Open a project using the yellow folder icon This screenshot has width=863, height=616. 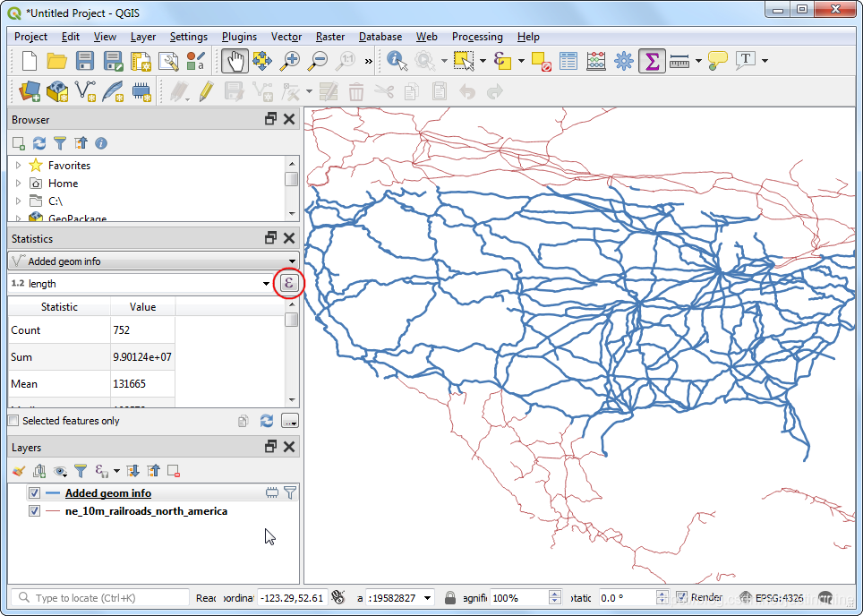click(56, 61)
